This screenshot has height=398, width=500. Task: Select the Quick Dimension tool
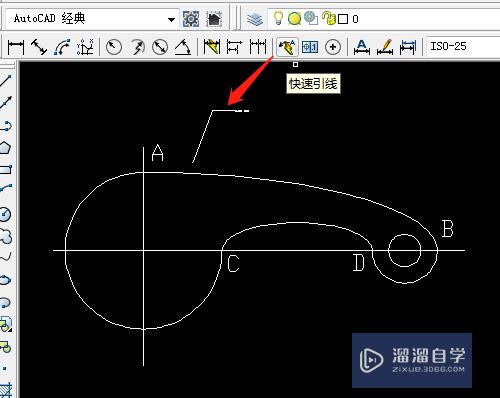click(212, 47)
